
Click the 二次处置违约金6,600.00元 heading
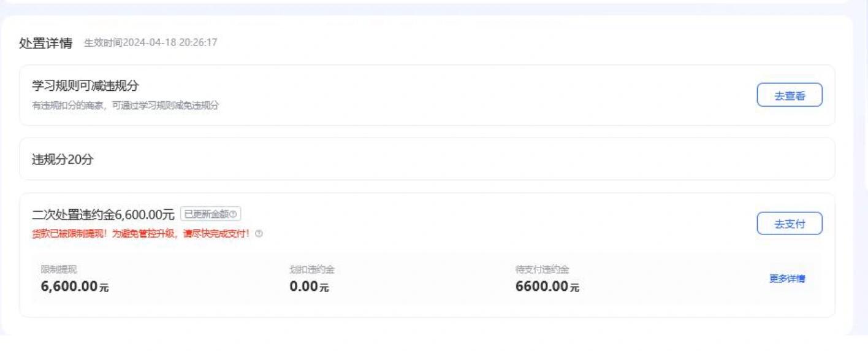[x=103, y=214]
